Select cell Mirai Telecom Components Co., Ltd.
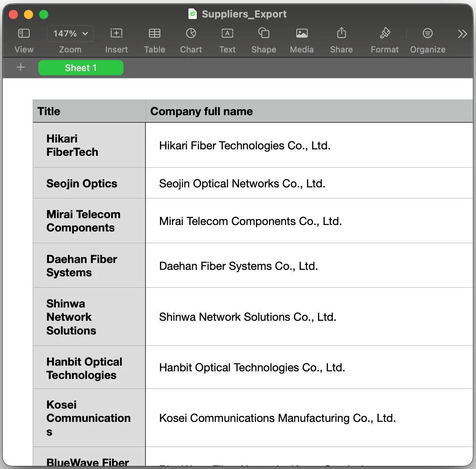 click(309, 221)
